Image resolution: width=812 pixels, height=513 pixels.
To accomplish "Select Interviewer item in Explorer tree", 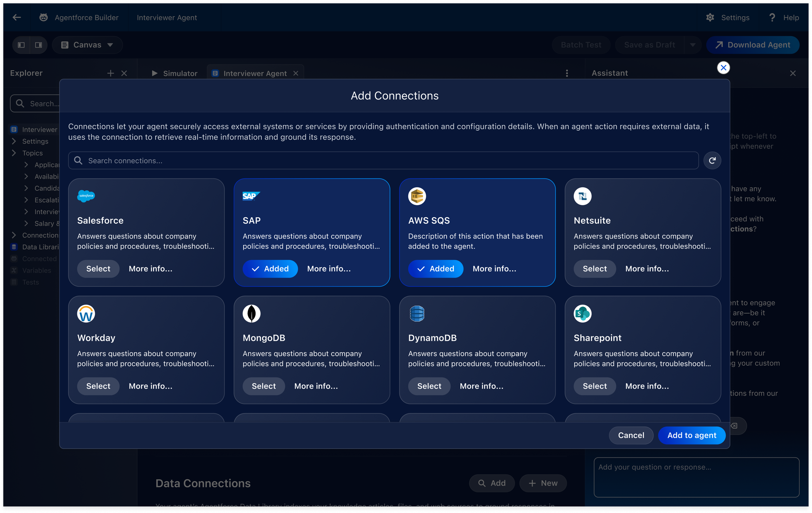I will pyautogui.click(x=34, y=130).
